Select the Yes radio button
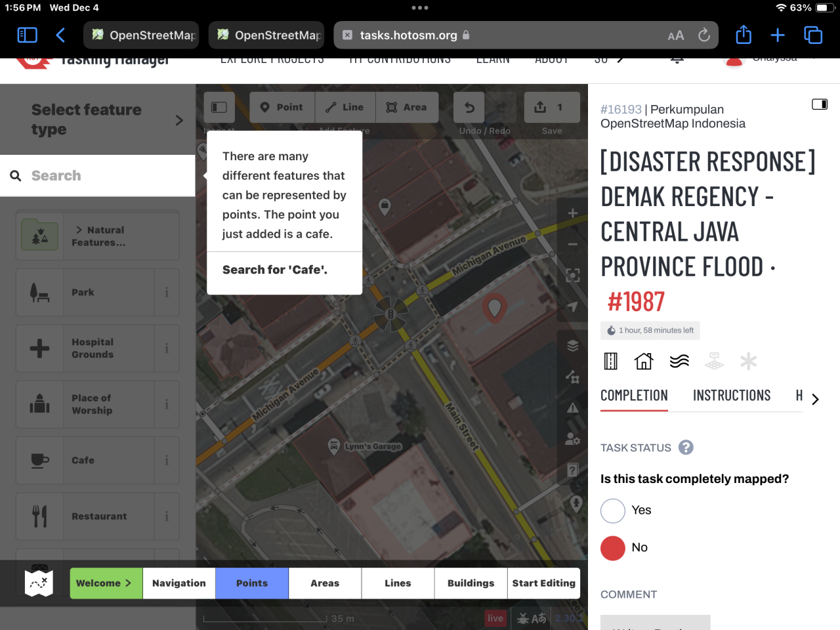This screenshot has height=630, width=840. (x=613, y=511)
